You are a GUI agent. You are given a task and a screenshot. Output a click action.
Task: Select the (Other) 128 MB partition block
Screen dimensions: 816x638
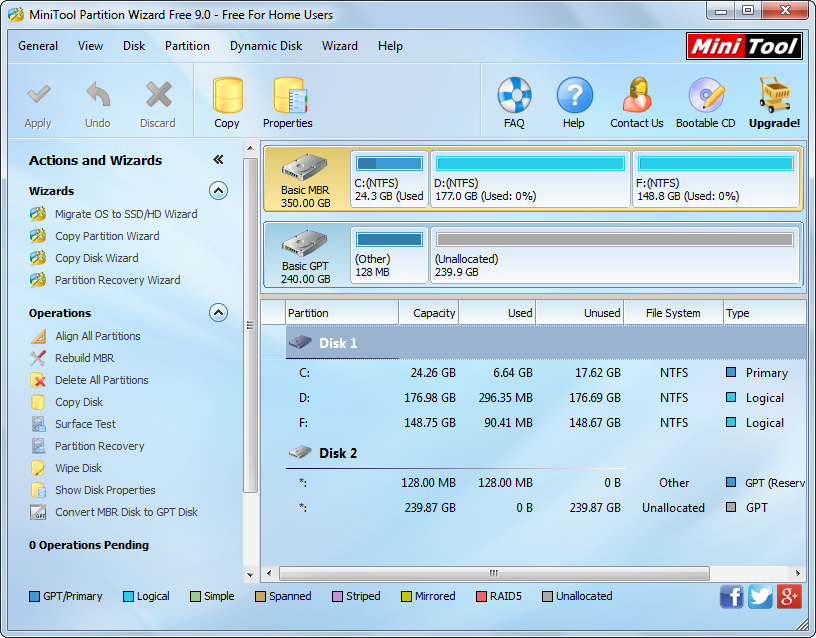coord(389,255)
